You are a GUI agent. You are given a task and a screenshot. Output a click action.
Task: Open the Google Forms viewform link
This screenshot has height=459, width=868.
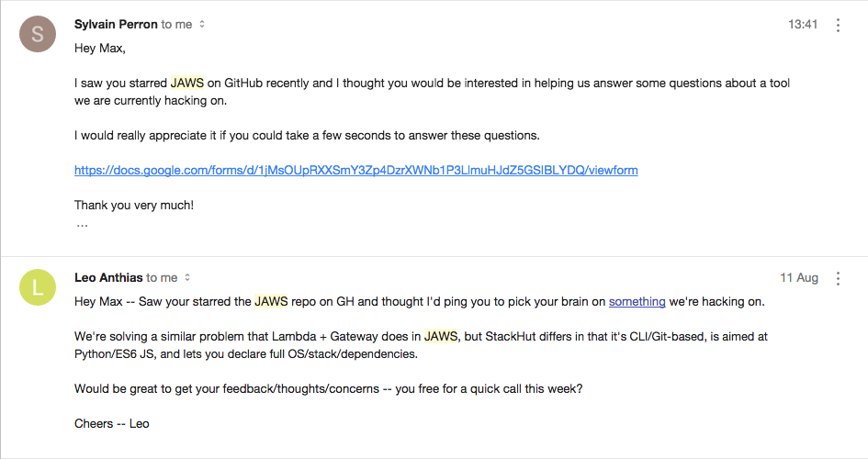point(355,170)
